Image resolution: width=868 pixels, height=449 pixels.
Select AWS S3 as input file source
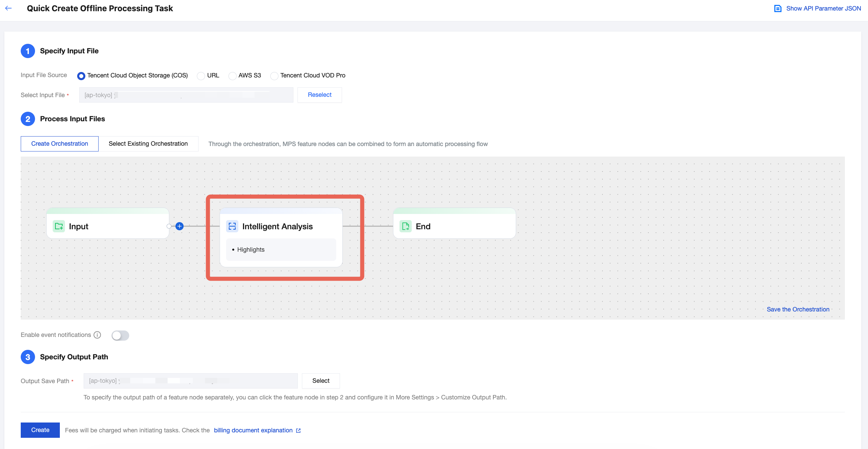232,76
